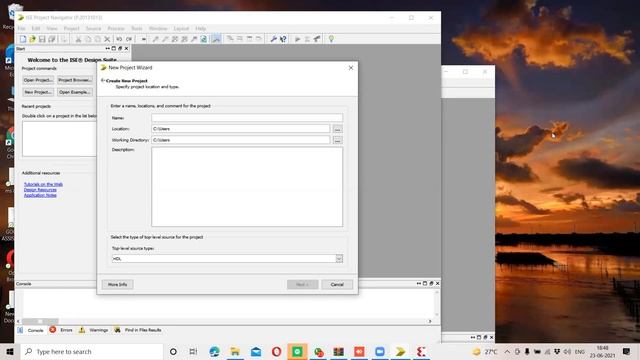Click the Working Directory path field
The width and height of the screenshot is (640, 360).
point(240,140)
